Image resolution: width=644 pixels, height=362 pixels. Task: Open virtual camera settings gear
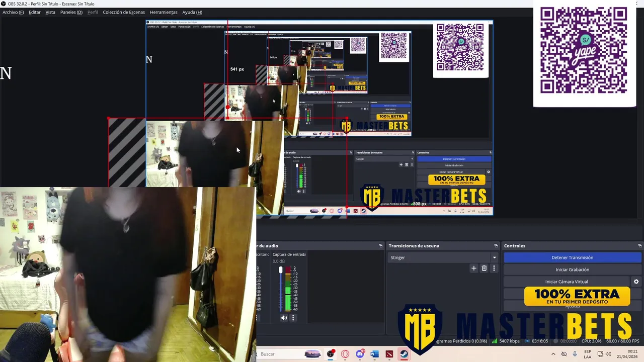636,282
